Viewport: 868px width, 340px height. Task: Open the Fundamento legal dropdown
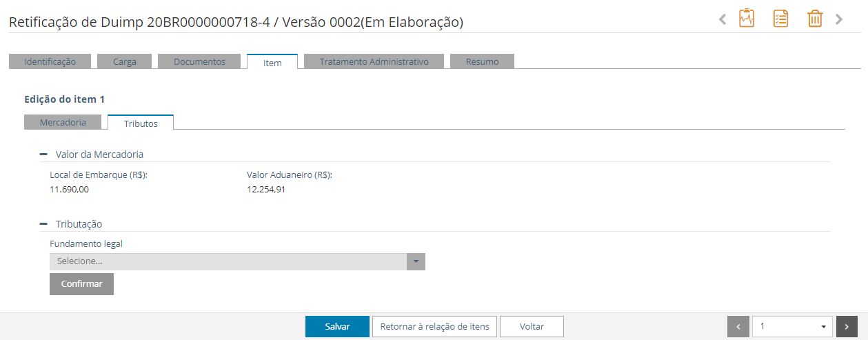click(237, 261)
